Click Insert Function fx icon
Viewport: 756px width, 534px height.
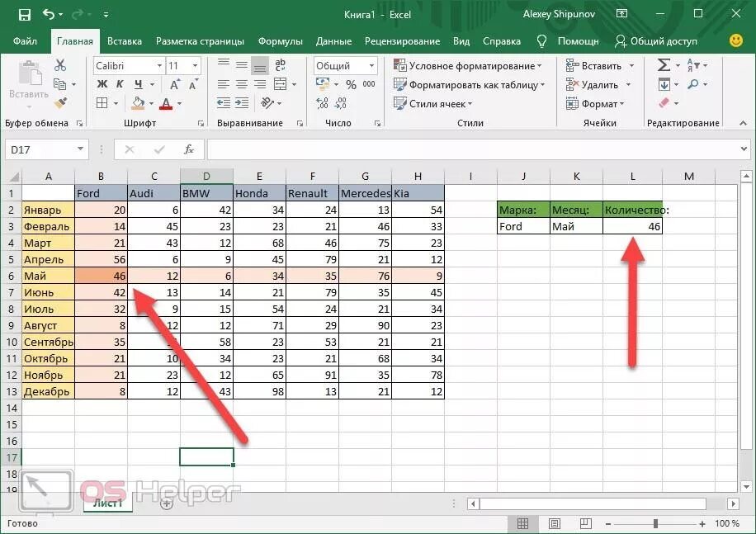coord(189,150)
